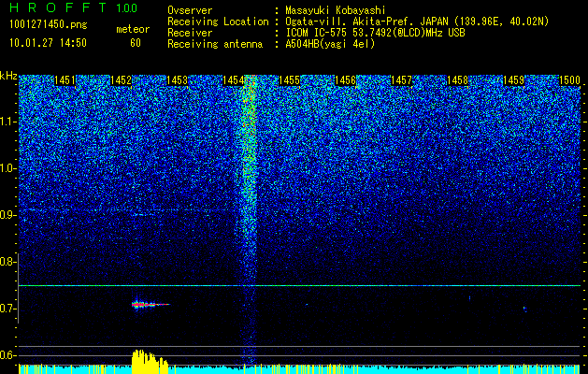Screen dimensions: 588x374
Task: Click the cyan horizontal carrier line
Action: 299,286
